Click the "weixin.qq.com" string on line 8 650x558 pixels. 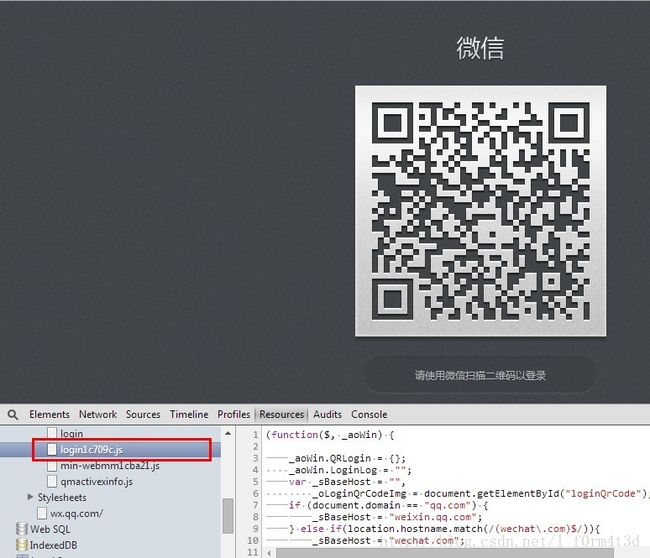[x=432, y=517]
